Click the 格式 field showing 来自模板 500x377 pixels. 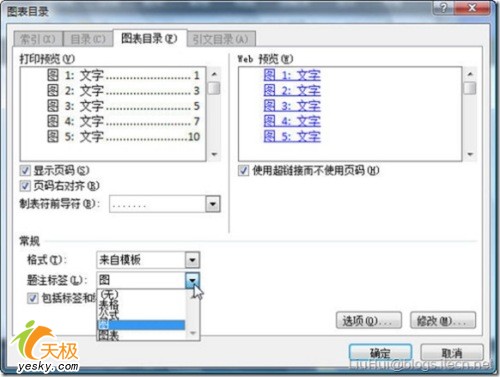(x=141, y=260)
